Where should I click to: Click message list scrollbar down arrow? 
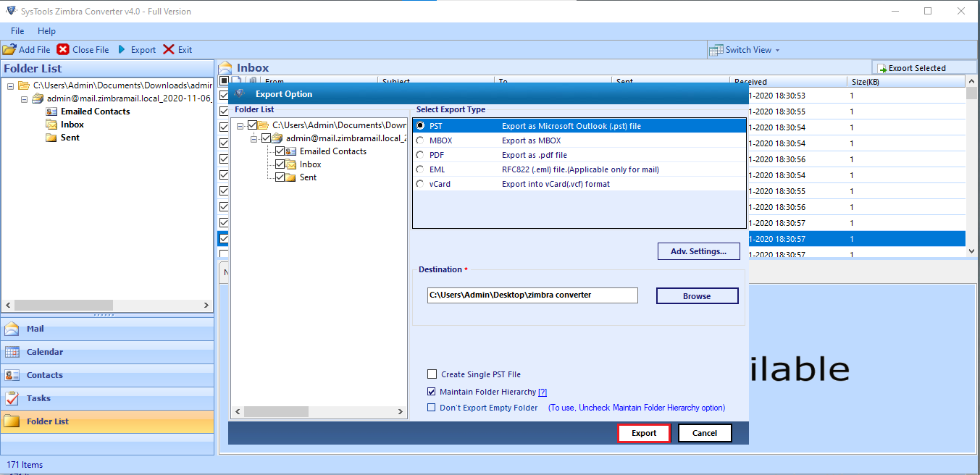click(x=971, y=251)
